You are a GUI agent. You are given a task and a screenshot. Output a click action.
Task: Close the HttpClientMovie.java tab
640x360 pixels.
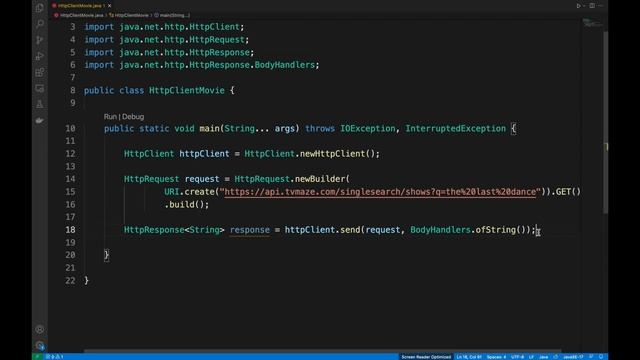coord(109,6)
